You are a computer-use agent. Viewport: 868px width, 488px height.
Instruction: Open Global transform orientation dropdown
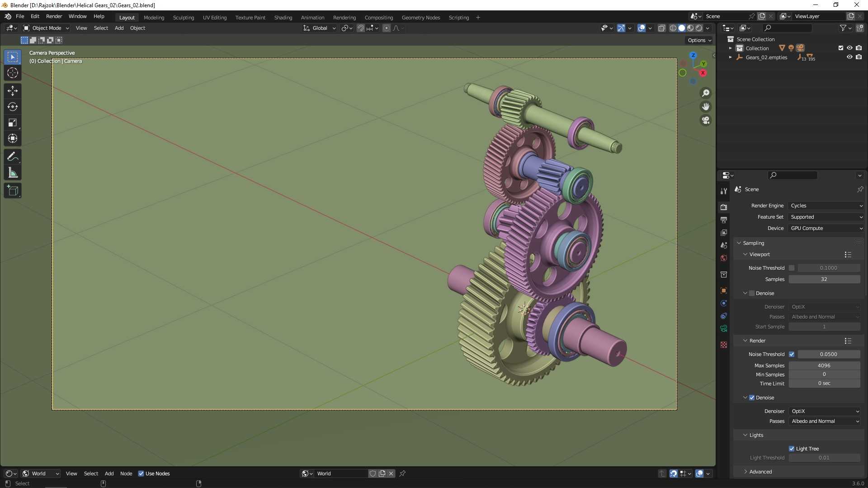point(320,28)
